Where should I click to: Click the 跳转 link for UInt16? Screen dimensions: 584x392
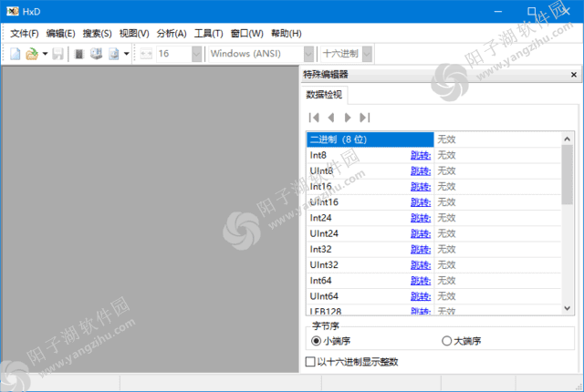421,202
